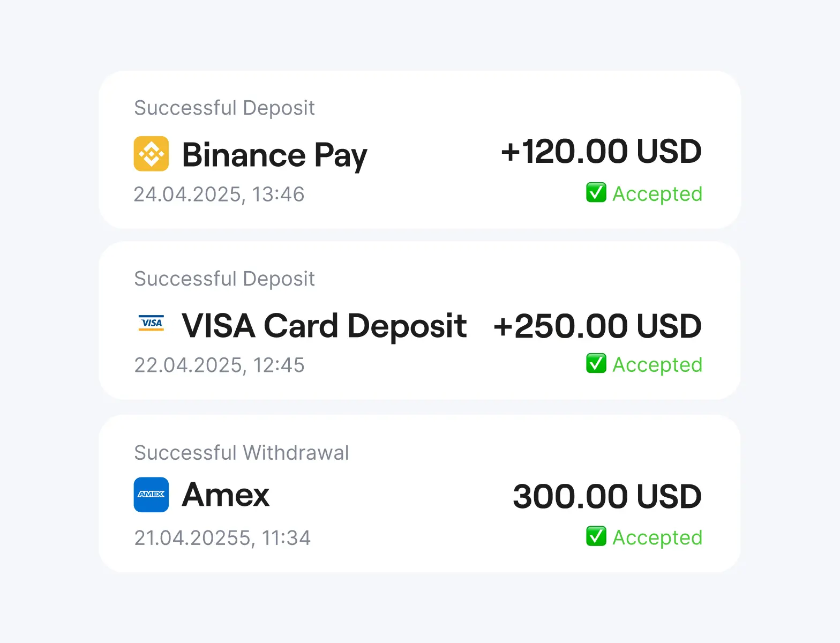The width and height of the screenshot is (840, 643).
Task: Click the Amex withdrawal 11:34 timestamp
Action: pos(222,538)
